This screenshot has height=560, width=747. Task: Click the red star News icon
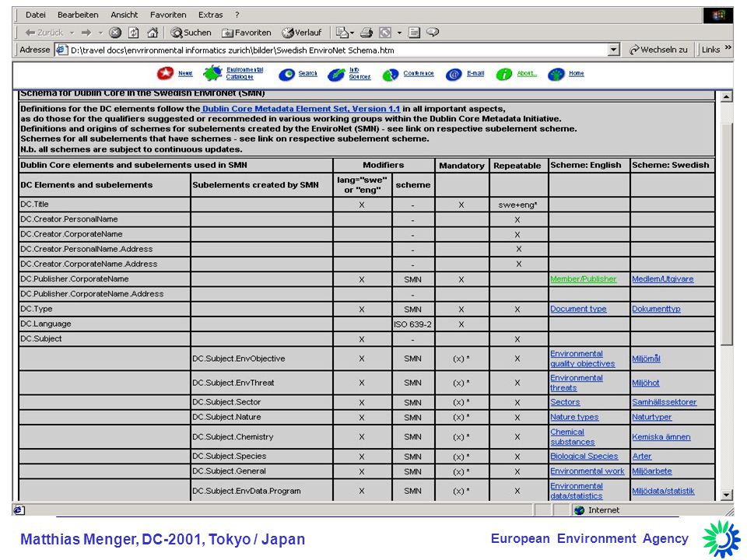(x=165, y=73)
